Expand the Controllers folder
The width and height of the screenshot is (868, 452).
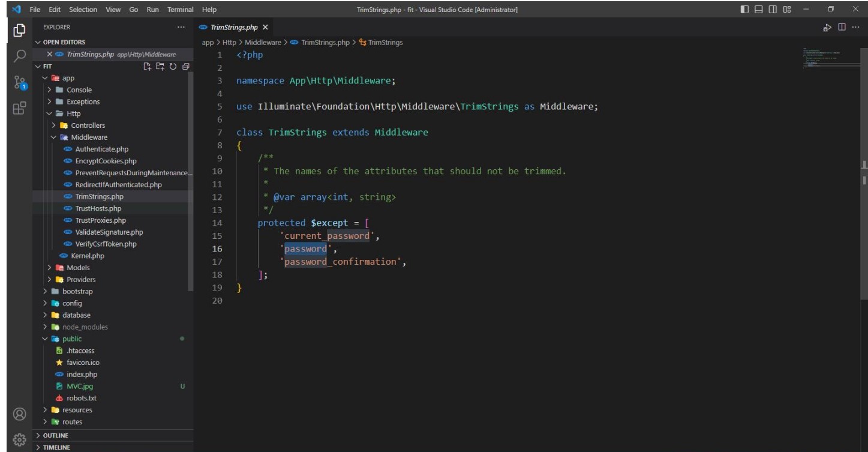88,125
